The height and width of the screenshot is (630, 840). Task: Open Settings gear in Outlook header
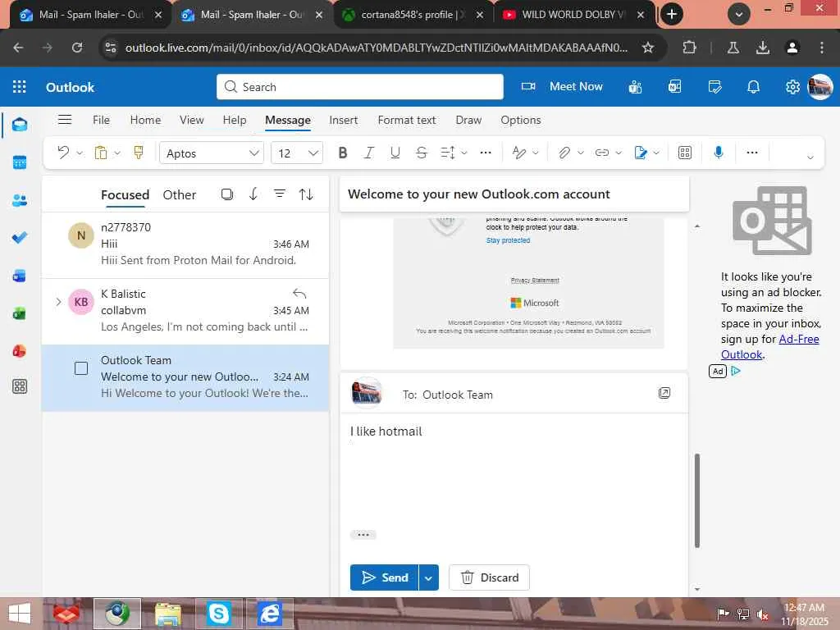click(792, 87)
